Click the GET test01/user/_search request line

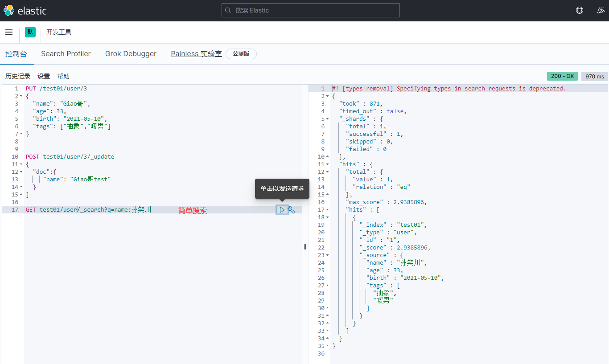(x=88, y=210)
